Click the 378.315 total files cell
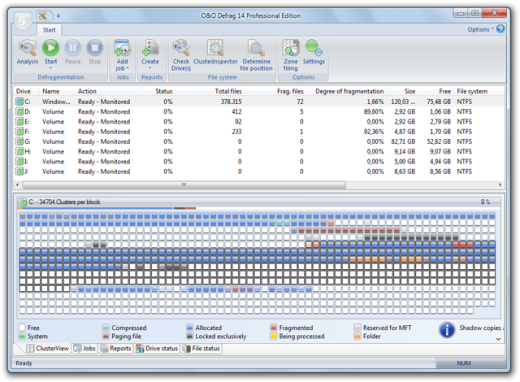Screen dimensions: 520x382 click(231, 102)
